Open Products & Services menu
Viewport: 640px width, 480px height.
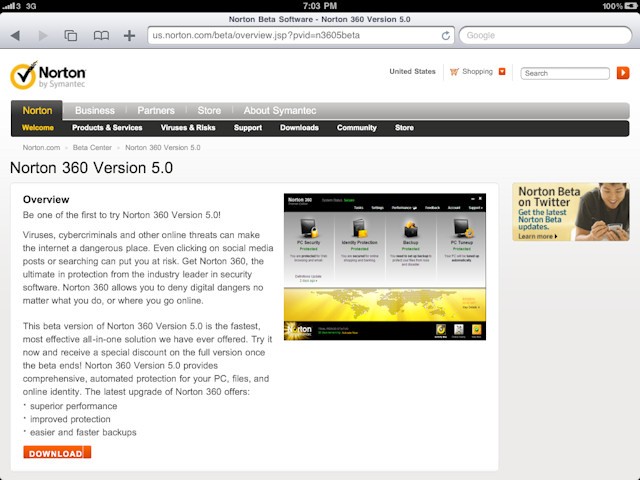click(x=107, y=128)
